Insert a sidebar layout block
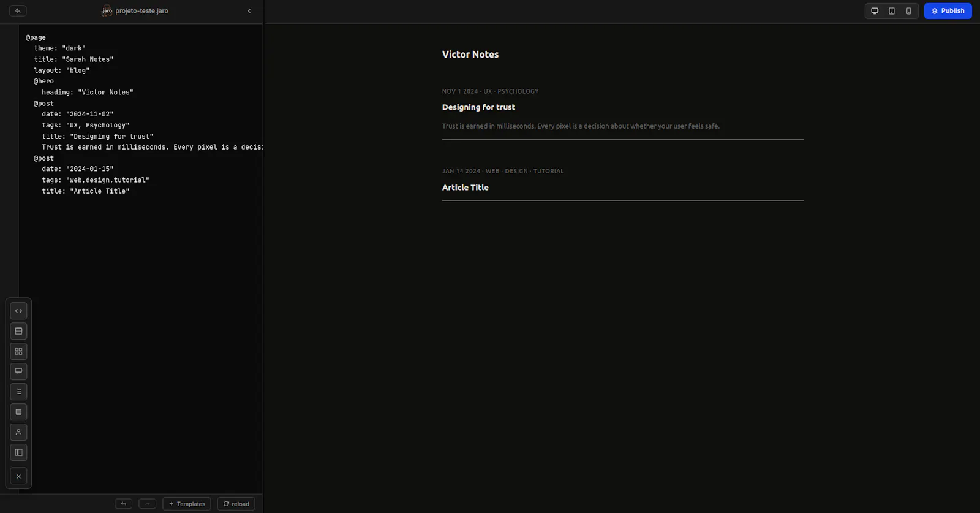 pyautogui.click(x=18, y=452)
